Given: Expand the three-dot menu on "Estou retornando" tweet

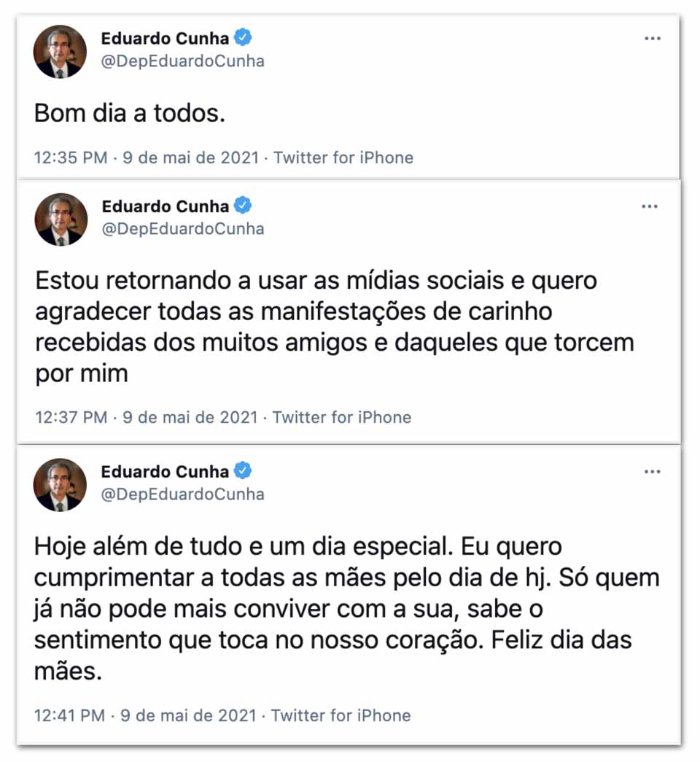Looking at the screenshot, I should click(x=650, y=206).
